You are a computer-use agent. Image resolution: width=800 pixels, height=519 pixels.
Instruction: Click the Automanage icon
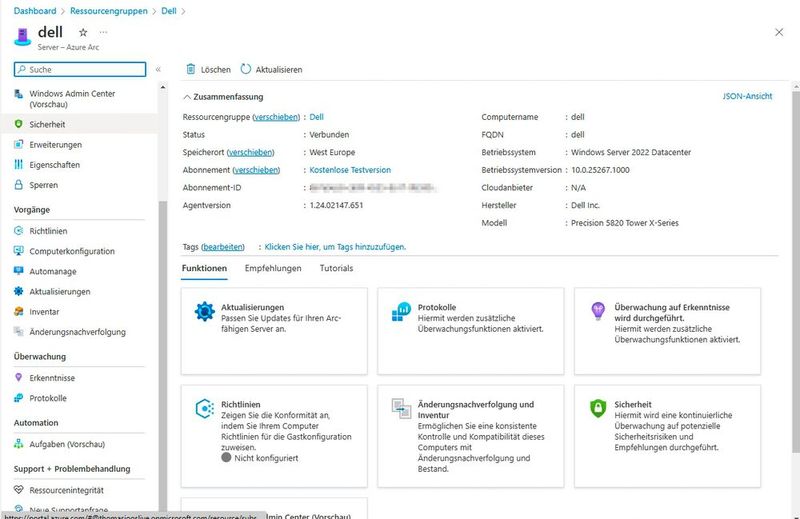18,271
